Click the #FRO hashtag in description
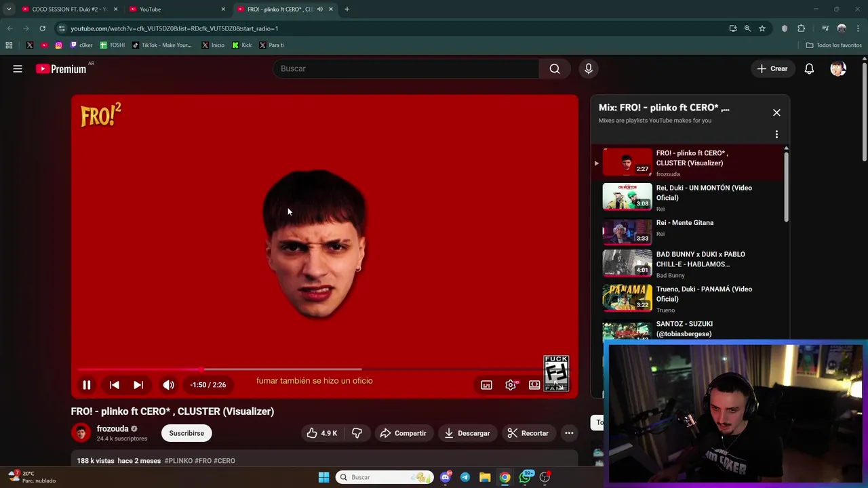Screen dimensions: 868x488 click(203, 461)
